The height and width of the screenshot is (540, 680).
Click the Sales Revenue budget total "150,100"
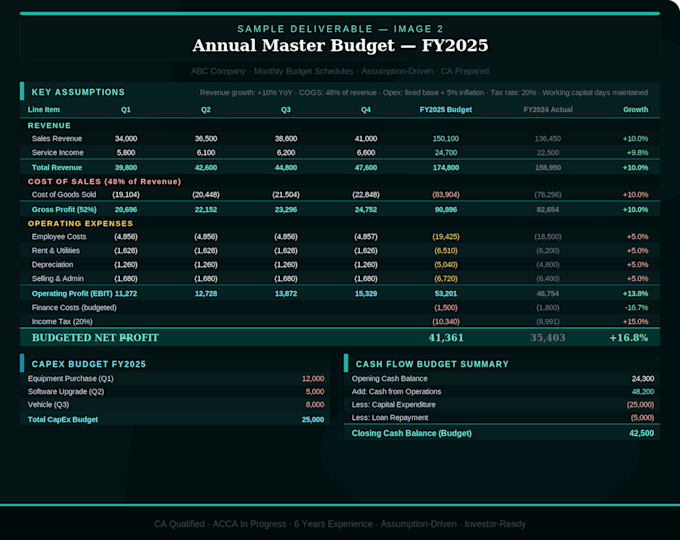click(445, 139)
